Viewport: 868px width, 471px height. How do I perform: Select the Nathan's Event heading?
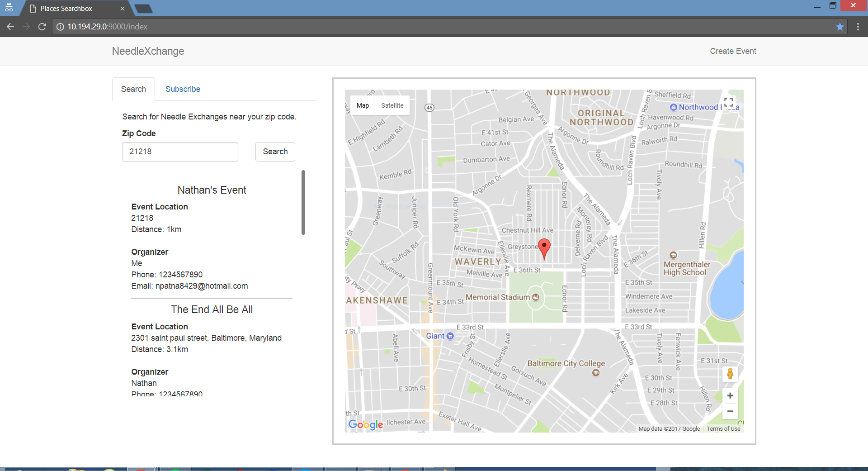[212, 190]
